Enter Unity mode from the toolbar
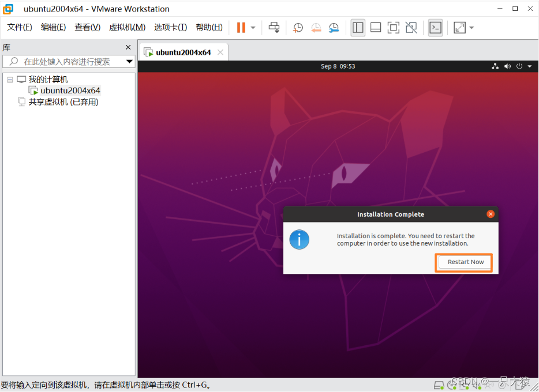539x392 pixels. [411, 28]
